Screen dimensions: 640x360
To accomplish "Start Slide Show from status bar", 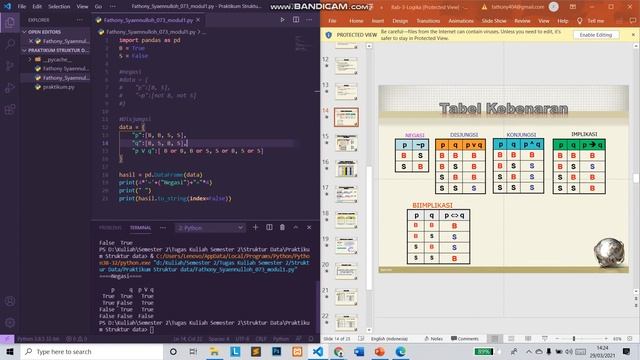I will [544, 339].
